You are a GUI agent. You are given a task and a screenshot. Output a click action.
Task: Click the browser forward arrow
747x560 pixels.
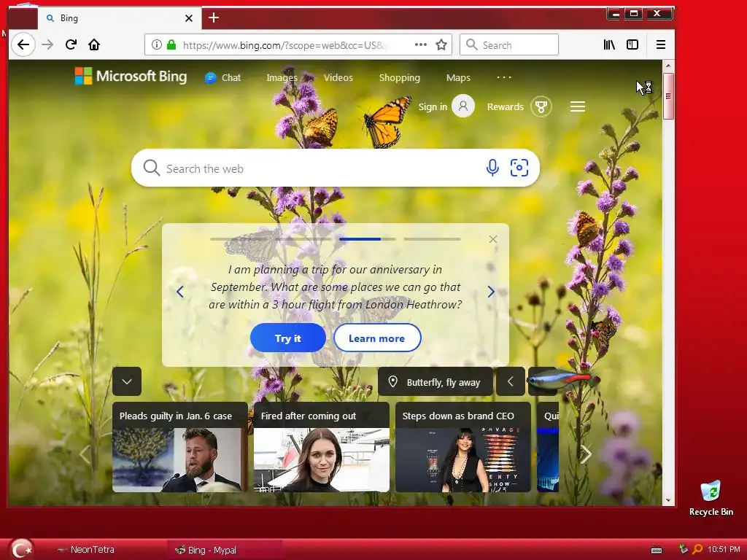(47, 44)
